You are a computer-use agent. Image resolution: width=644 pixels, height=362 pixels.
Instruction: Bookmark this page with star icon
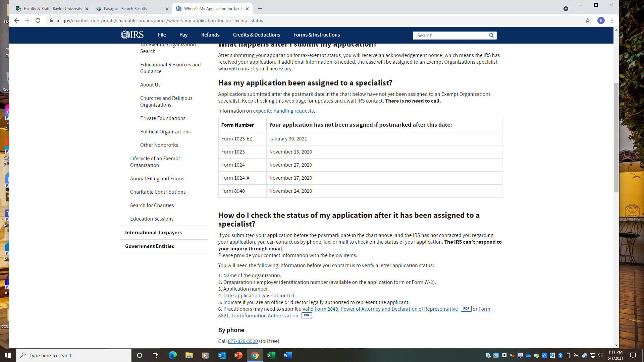[x=588, y=20]
